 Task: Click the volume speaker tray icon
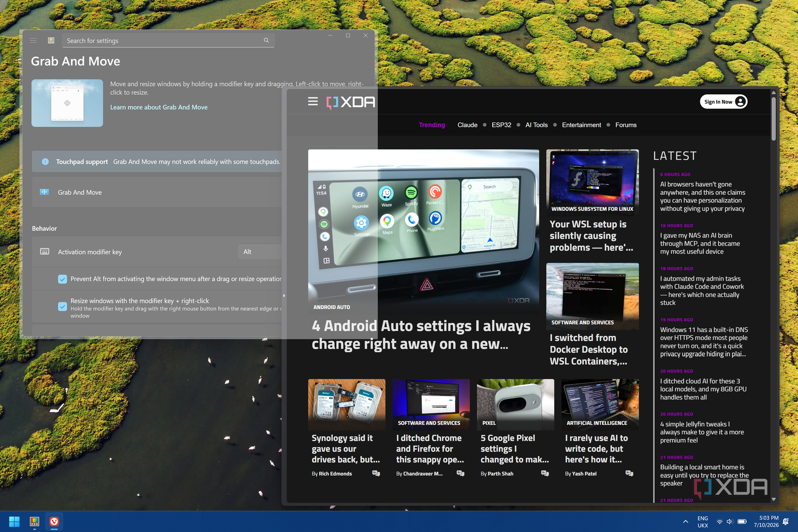point(730,522)
